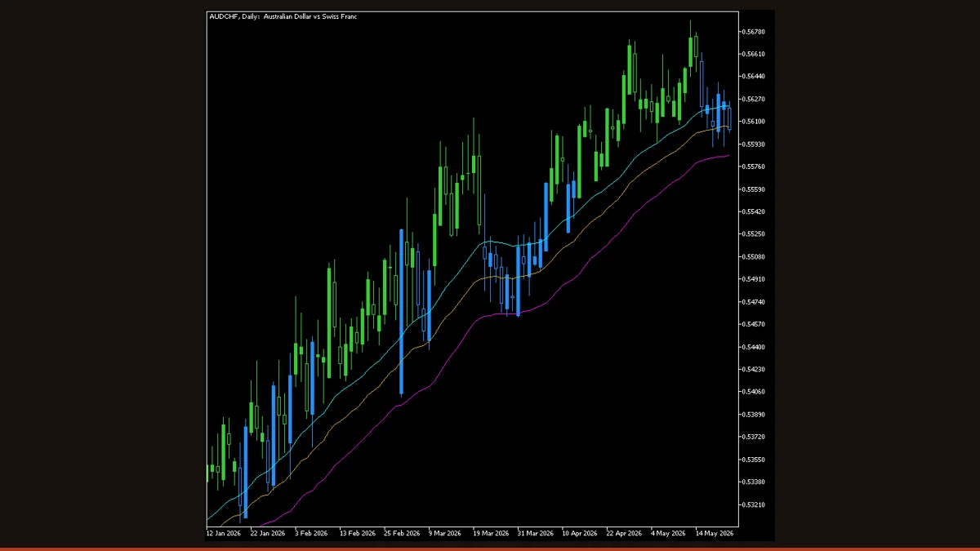Select price level 0.54740
Viewport: 980px width, 551px height.
point(754,302)
